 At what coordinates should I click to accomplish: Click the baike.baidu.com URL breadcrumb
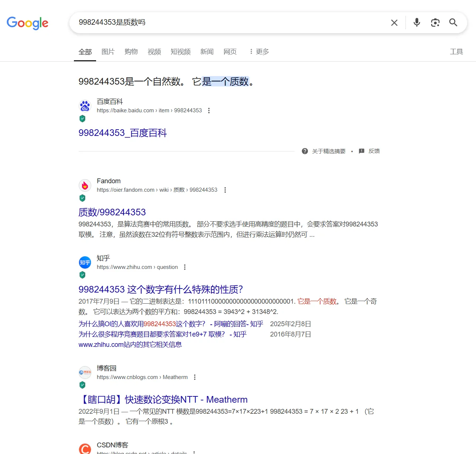pos(149,110)
